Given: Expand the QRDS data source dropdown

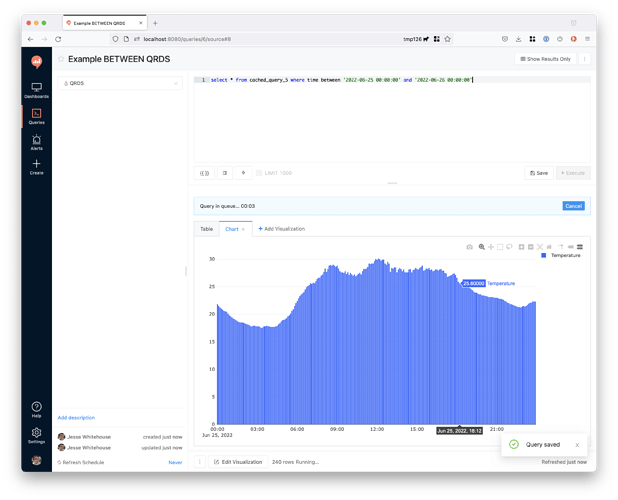Looking at the screenshot, I should [120, 83].
